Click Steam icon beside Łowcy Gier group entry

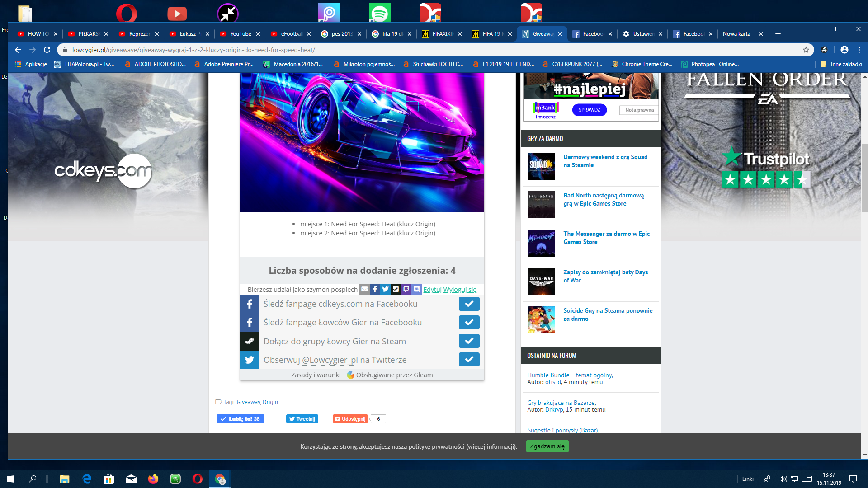point(250,341)
